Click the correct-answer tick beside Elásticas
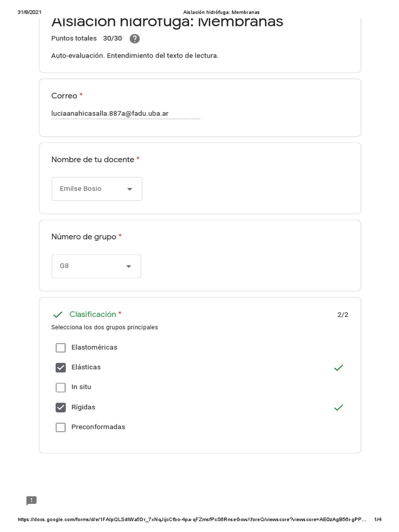The height and width of the screenshot is (532, 399). tap(338, 368)
